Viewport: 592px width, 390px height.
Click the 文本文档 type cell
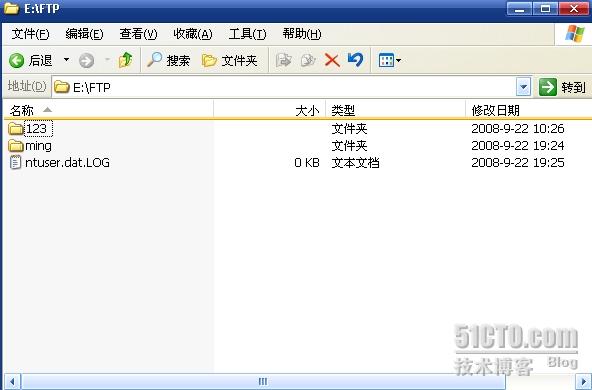pos(355,163)
